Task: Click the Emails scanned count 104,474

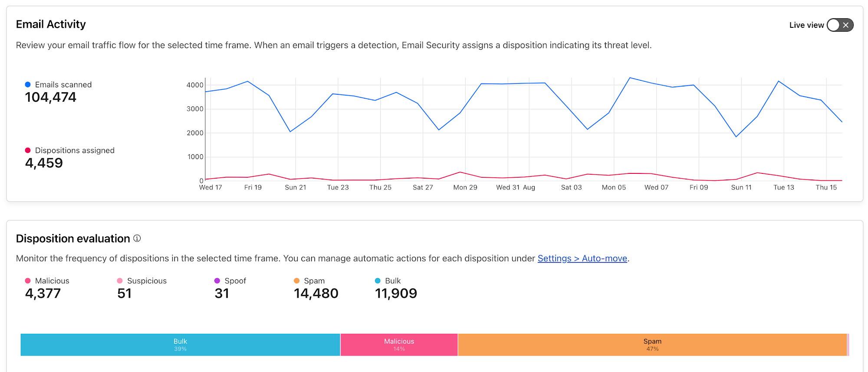Action: point(51,97)
